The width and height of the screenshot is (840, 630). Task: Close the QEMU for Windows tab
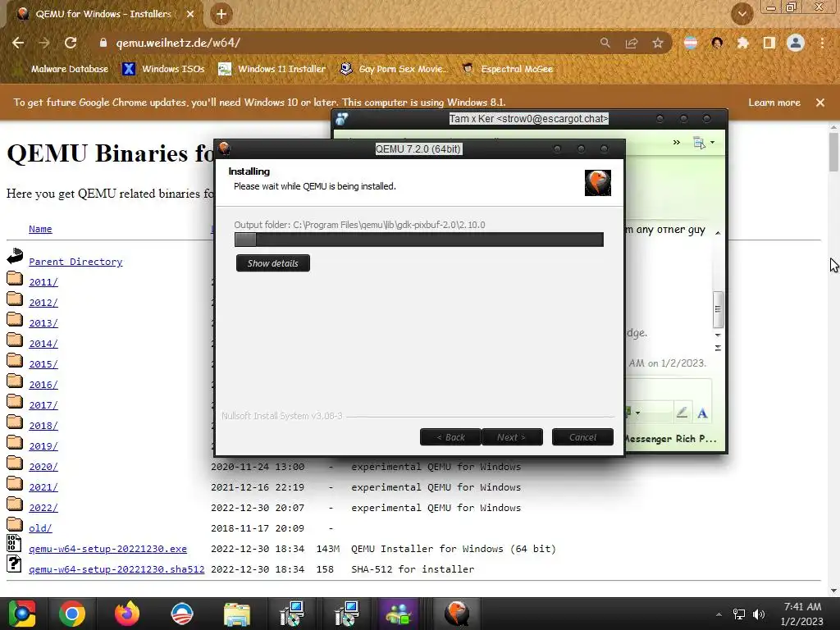point(190,14)
